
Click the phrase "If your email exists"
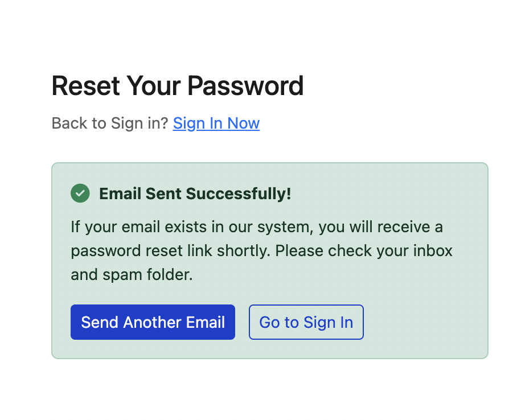[124, 228]
